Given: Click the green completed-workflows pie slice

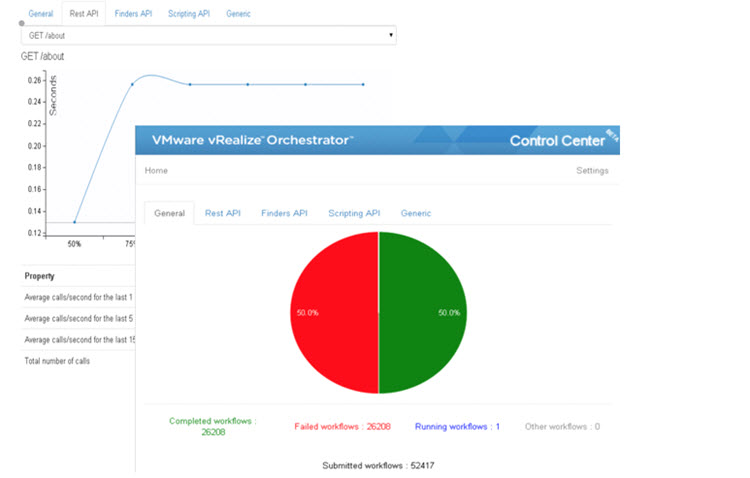Looking at the screenshot, I should click(x=423, y=312).
